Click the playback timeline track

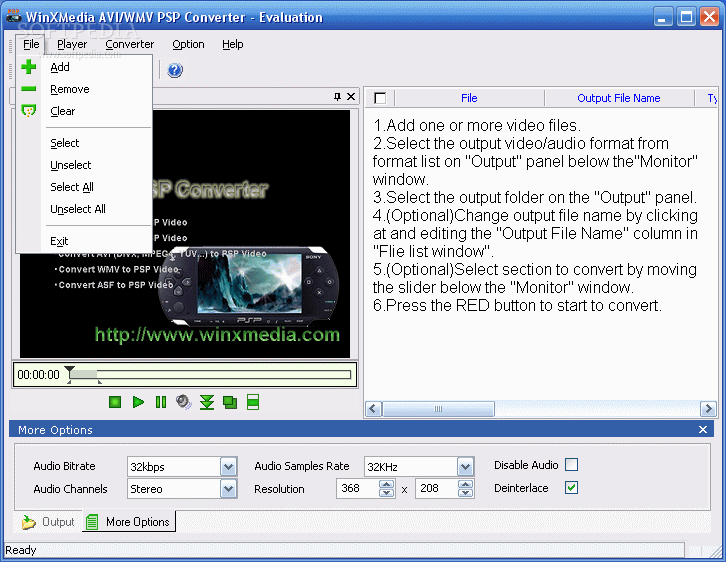[x=211, y=374]
